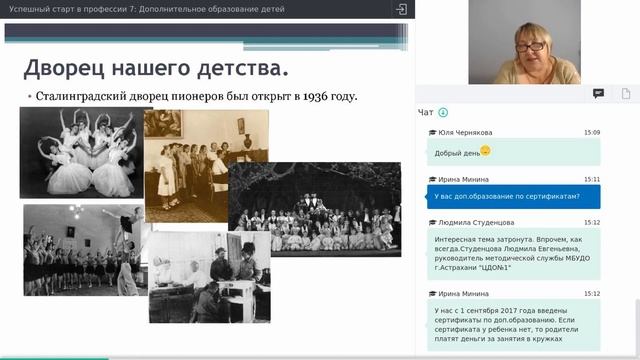Click the bullet text about Сталинградский дворец пионеров
This screenshot has width=640, height=360.
(x=196, y=96)
